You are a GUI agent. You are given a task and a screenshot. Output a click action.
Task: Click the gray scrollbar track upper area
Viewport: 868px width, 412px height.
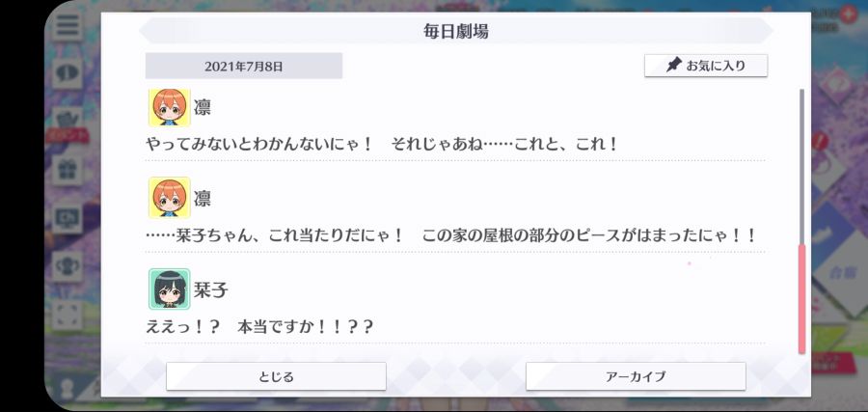801,166
